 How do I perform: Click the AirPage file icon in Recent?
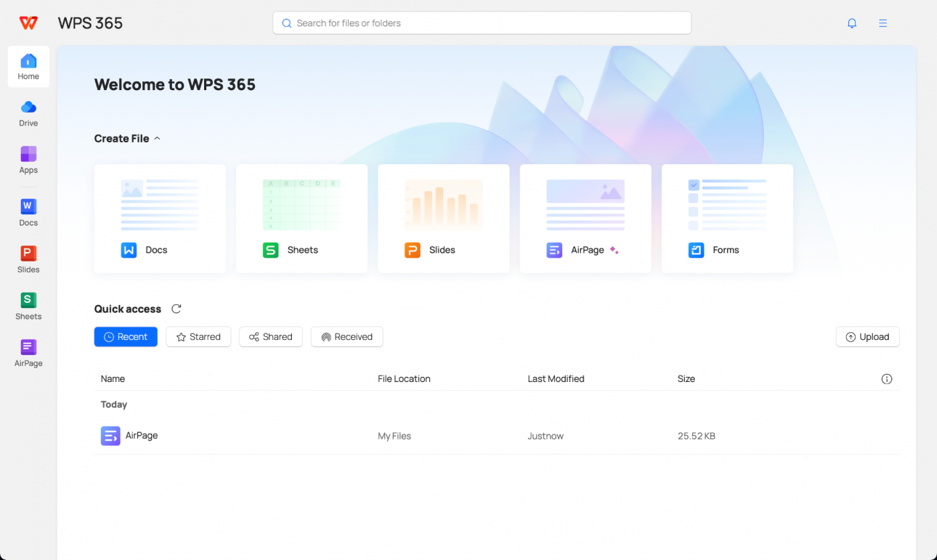coord(110,436)
